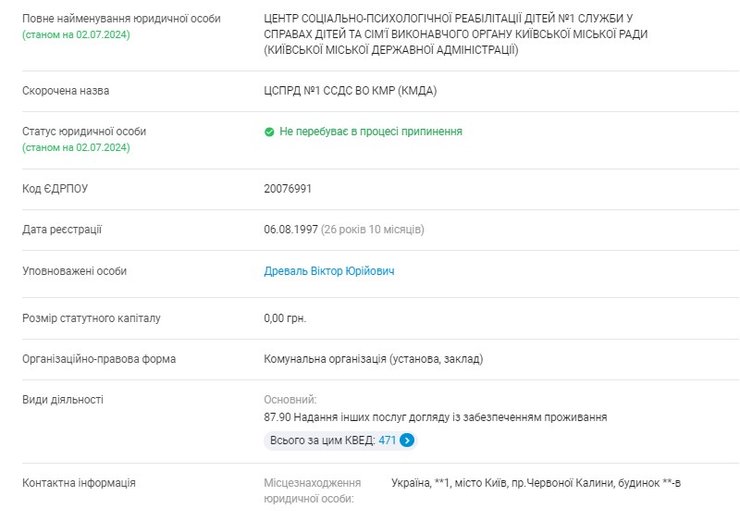740x511 pixels.
Task: Click the green checkmark status icon
Action: tap(269, 132)
